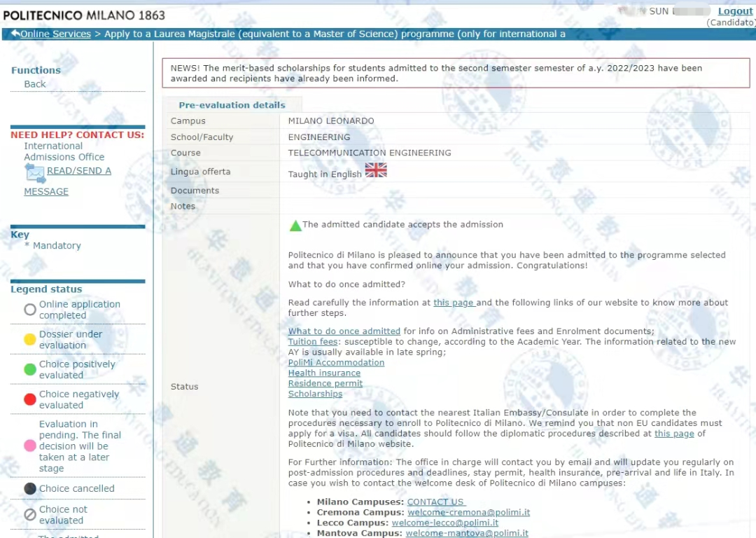
Task: Click the TELECOMMUNICATION ENGINEERING course value
Action: pos(370,153)
